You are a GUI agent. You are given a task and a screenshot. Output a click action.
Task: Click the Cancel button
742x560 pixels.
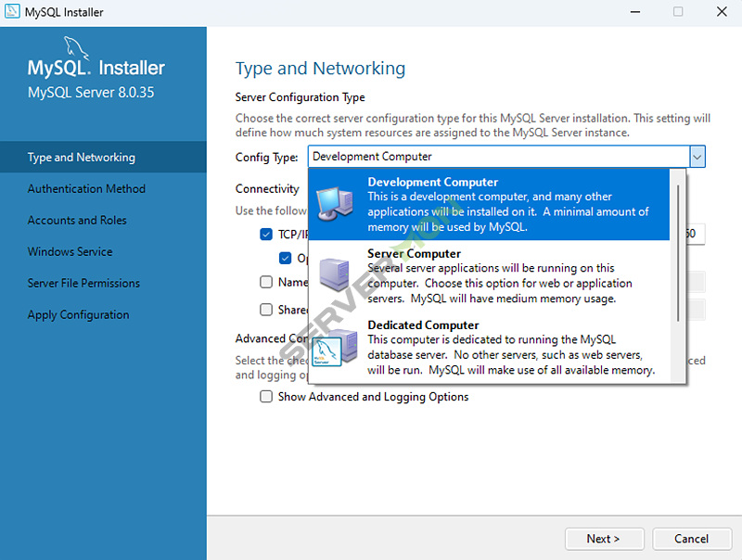692,539
